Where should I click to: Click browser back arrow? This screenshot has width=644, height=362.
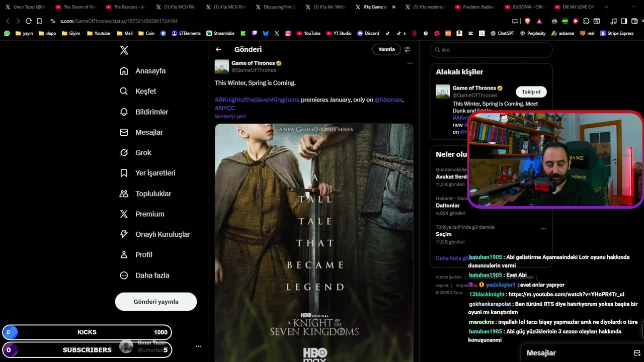[x=7, y=21]
